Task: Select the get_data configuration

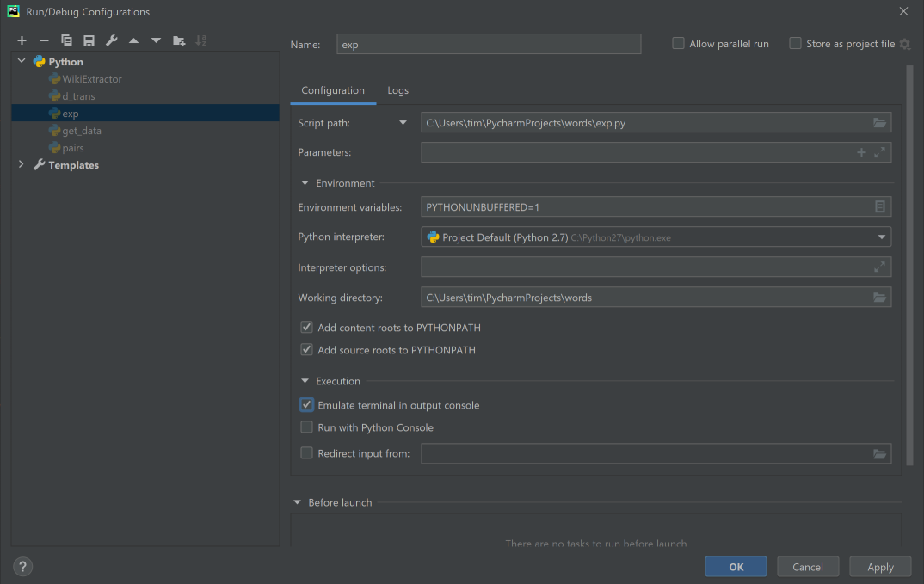Action: (82, 131)
